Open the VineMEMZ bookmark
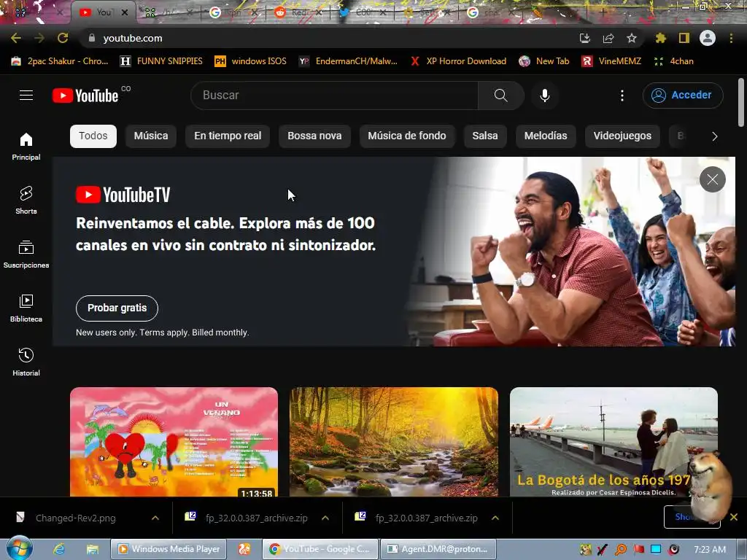 pyautogui.click(x=612, y=61)
